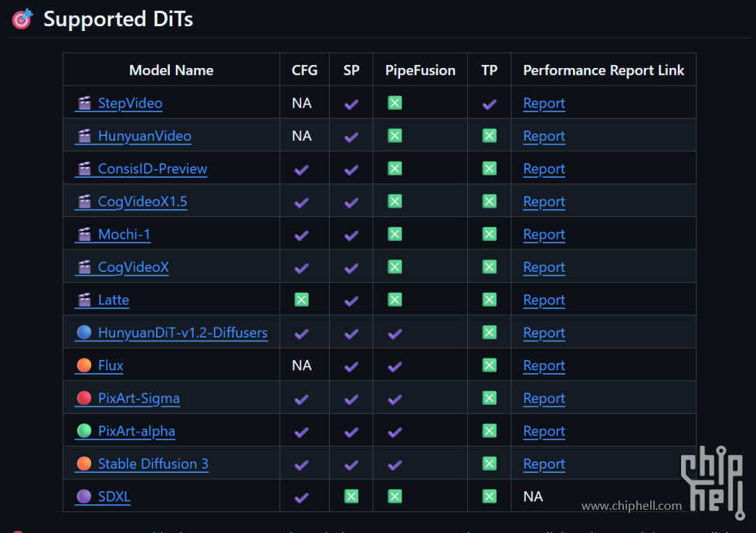Open the HunyuanVideo model link
Screen dimensions: 756x533
133,136
